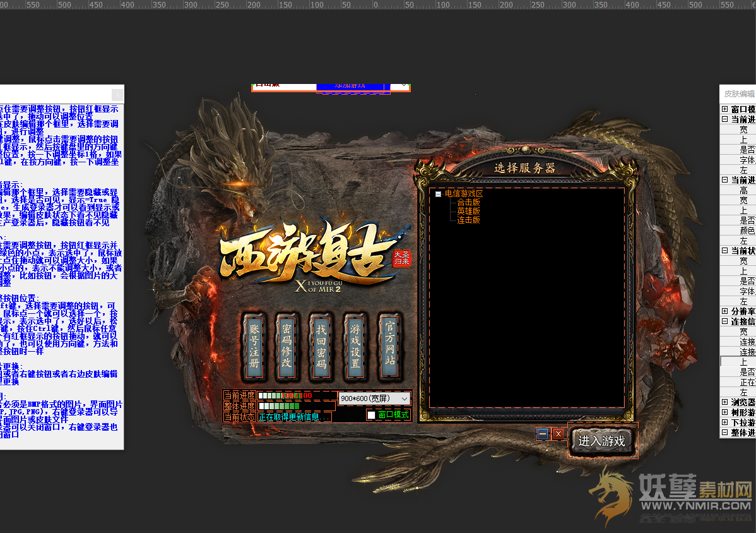Click the 皮肤编辑 panel title
The height and width of the screenshot is (533, 756).
tap(739, 93)
